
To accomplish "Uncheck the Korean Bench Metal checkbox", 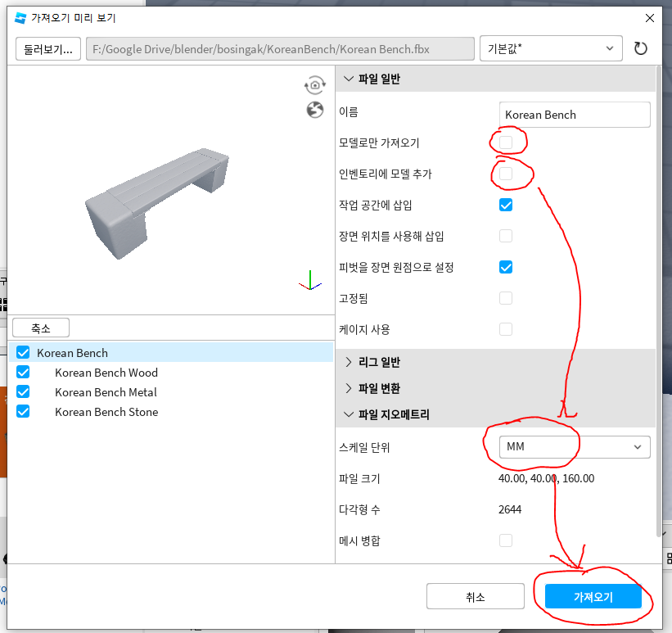I will (x=23, y=391).
